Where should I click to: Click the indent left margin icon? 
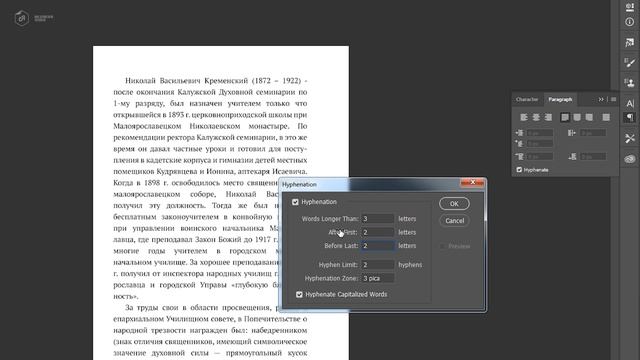click(519, 133)
